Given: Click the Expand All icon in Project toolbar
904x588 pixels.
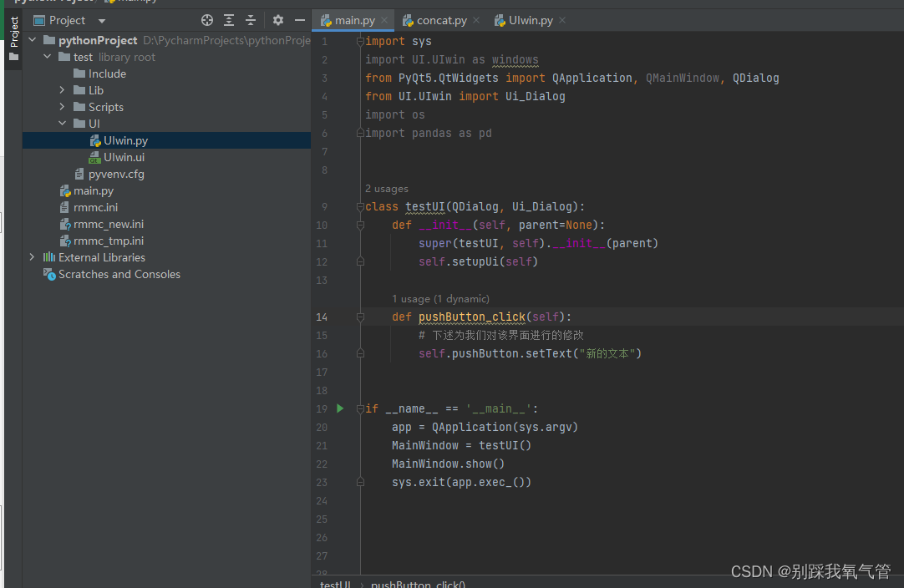Looking at the screenshot, I should [x=229, y=20].
